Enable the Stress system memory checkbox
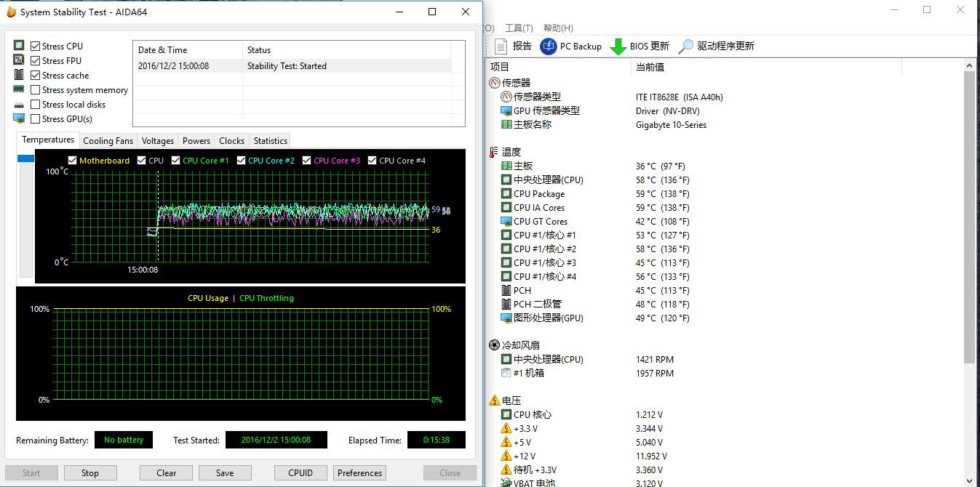Image resolution: width=980 pixels, height=487 pixels. [x=36, y=90]
